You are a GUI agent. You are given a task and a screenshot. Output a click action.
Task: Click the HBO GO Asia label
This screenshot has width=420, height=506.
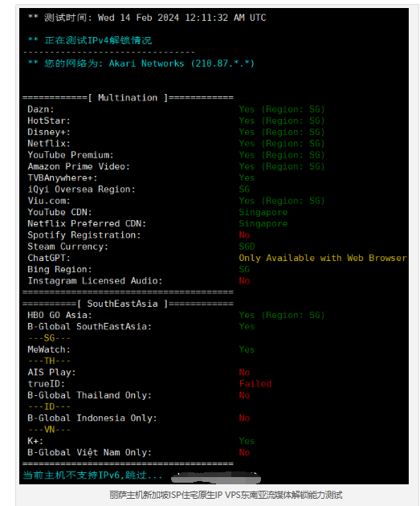click(x=59, y=316)
